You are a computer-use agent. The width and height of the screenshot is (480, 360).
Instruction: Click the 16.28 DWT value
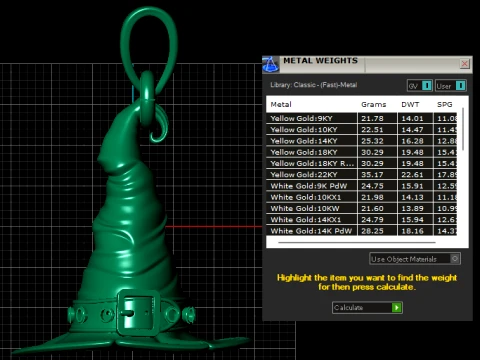[412, 141]
